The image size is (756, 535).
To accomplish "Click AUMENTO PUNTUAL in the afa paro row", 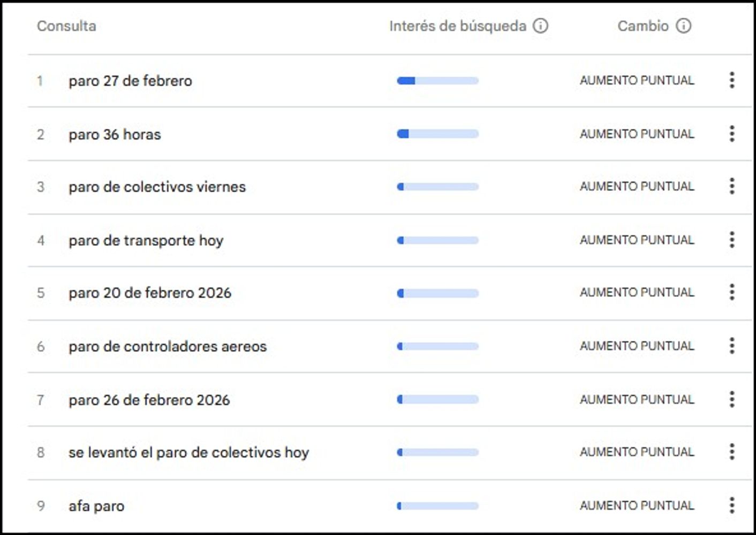I will click(637, 505).
